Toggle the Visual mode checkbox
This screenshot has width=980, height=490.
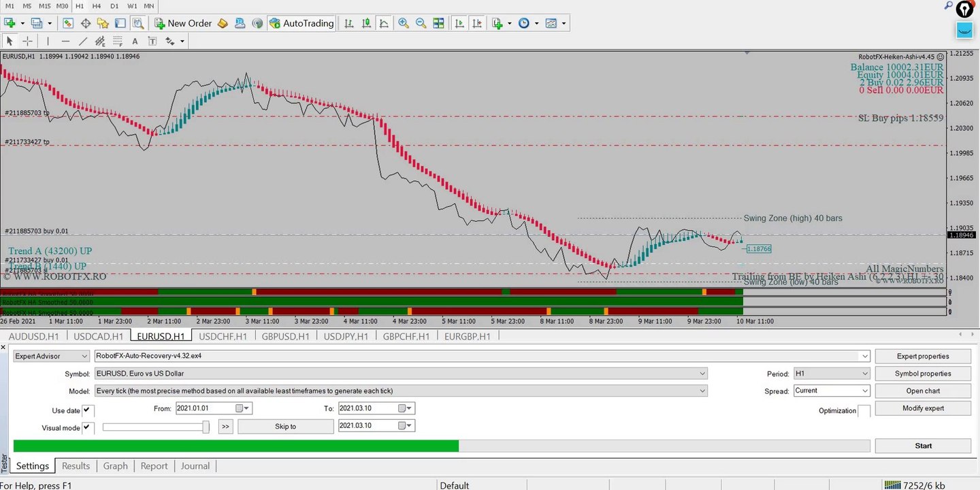[87, 427]
